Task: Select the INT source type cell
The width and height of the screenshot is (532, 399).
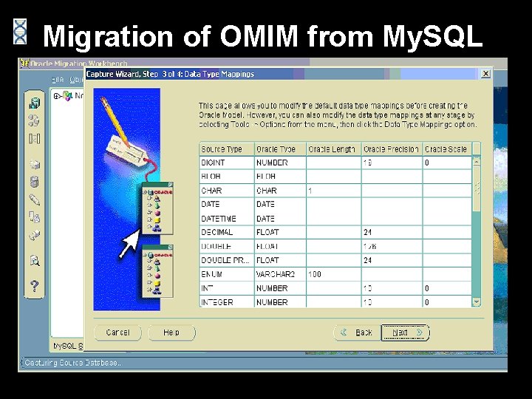Action: coord(227,288)
